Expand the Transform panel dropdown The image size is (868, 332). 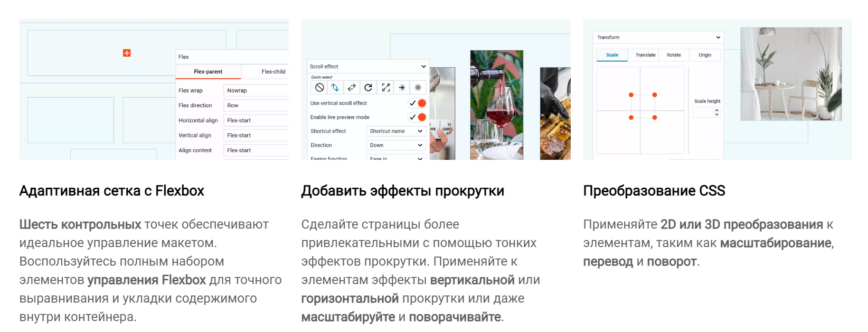click(658, 37)
